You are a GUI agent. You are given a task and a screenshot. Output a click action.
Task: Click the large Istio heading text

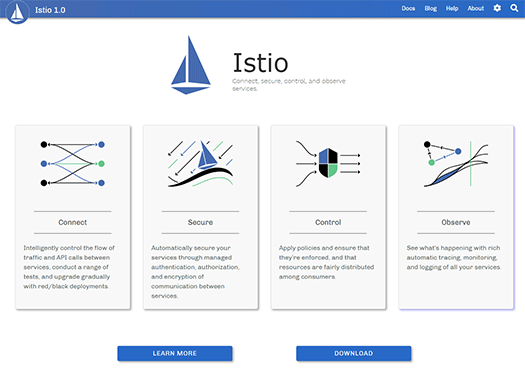tap(260, 63)
